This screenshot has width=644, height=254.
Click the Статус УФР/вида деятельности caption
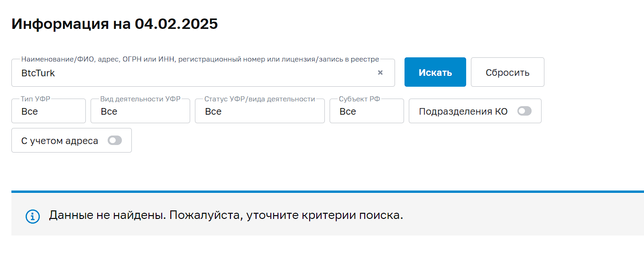click(x=259, y=99)
